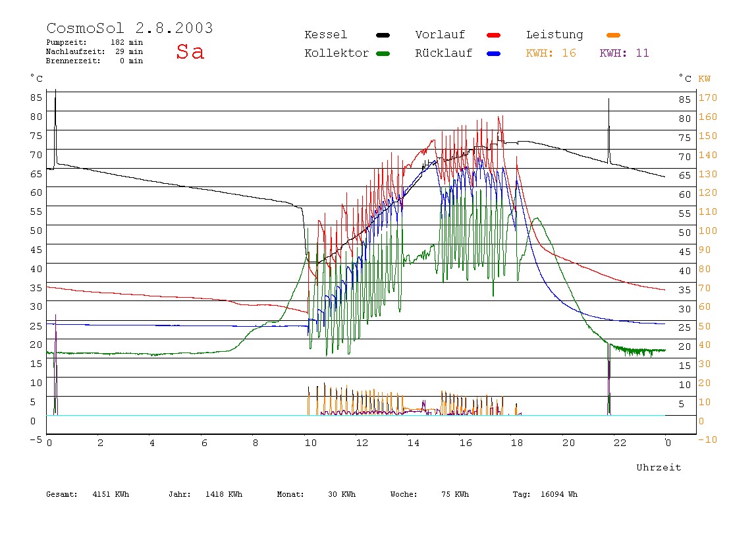Select the "182 min" pump time value
Screen dimensions: 756x535
[x=127, y=42]
